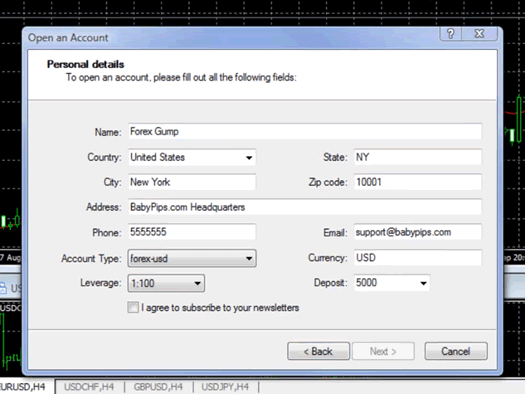Click the Address input field
Image resolution: width=525 pixels, height=394 pixels.
point(305,207)
